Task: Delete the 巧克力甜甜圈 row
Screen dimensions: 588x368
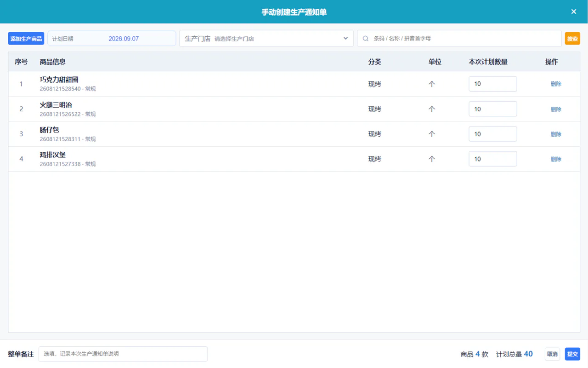Action: 556,84
